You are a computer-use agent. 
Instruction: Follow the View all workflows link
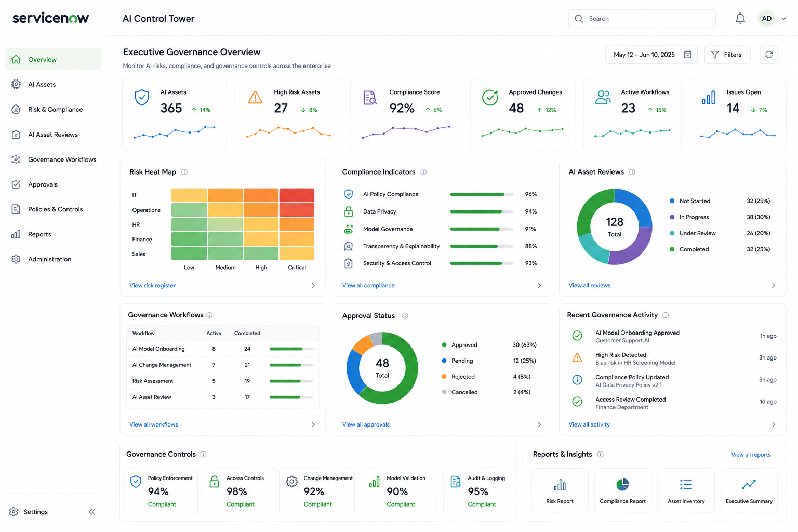click(x=154, y=424)
